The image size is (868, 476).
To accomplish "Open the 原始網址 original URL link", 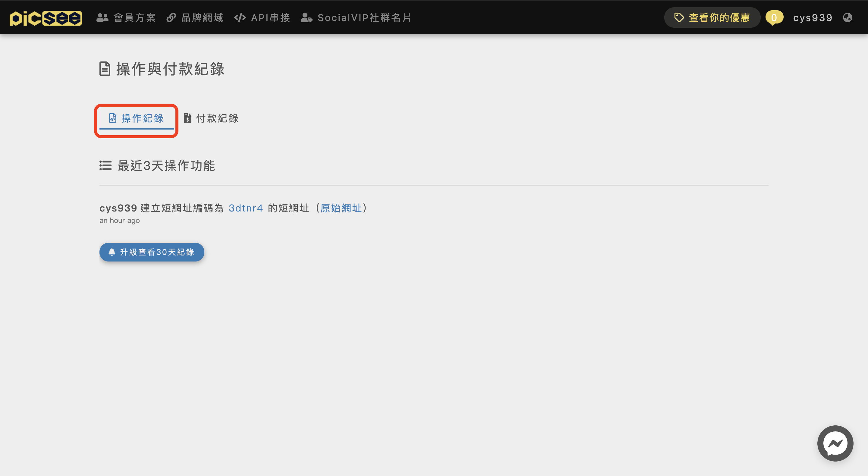I will 341,208.
